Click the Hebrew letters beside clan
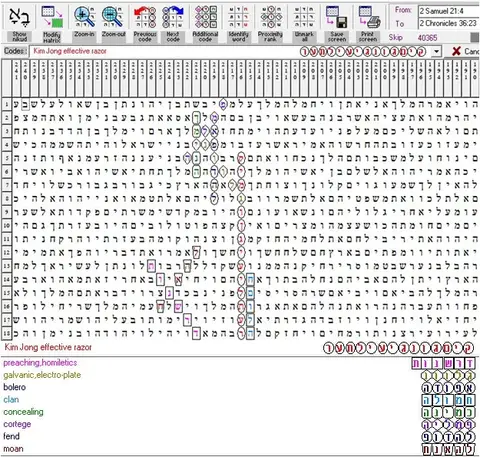 [x=449, y=400]
